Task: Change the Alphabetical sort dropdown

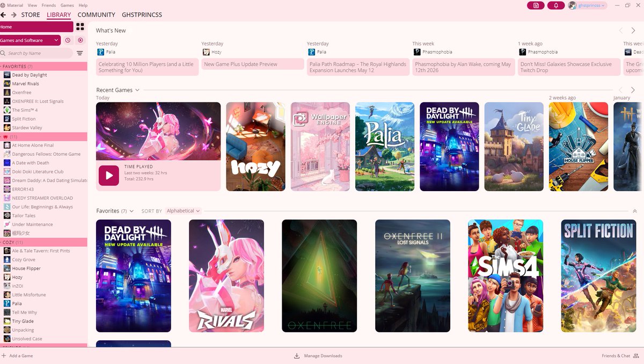Action: [183, 211]
